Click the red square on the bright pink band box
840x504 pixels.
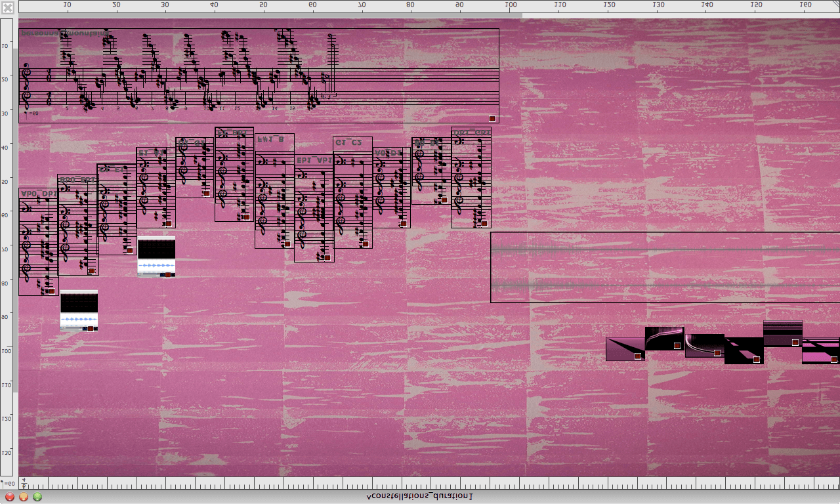click(833, 359)
